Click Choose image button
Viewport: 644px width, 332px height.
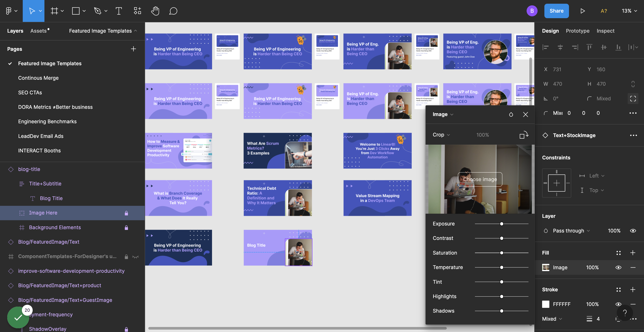(x=480, y=179)
